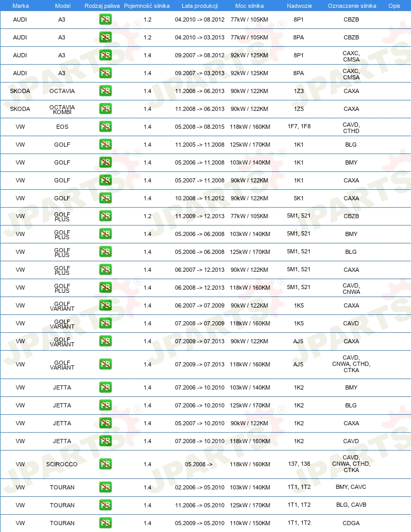Click fuel icon in JETTA BLG row

(106, 405)
